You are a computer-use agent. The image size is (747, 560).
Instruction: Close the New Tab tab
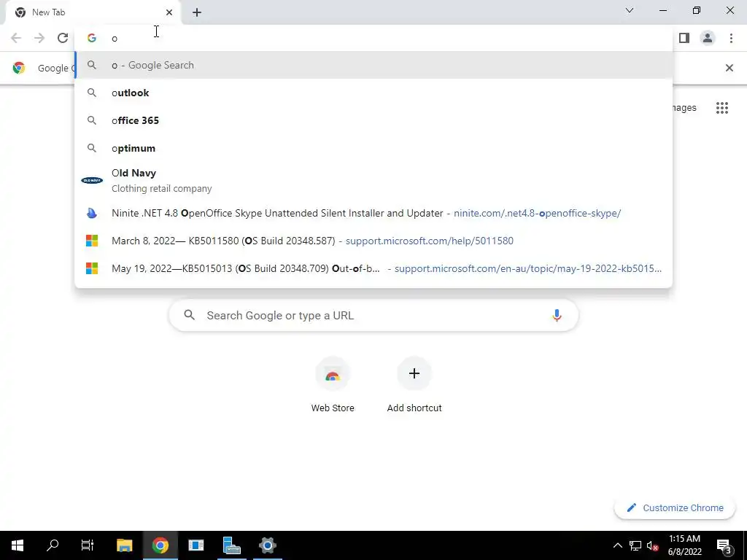(x=169, y=12)
